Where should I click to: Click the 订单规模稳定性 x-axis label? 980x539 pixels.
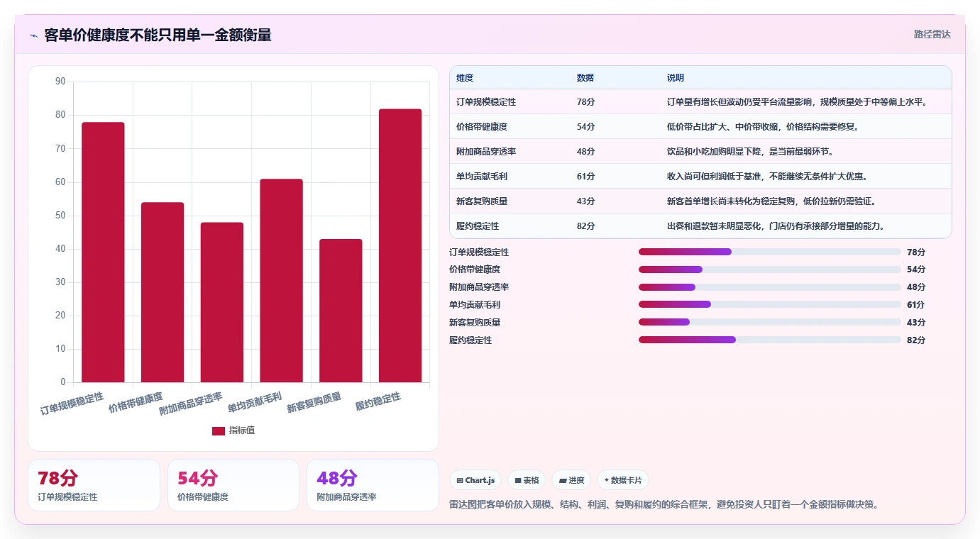pyautogui.click(x=72, y=403)
